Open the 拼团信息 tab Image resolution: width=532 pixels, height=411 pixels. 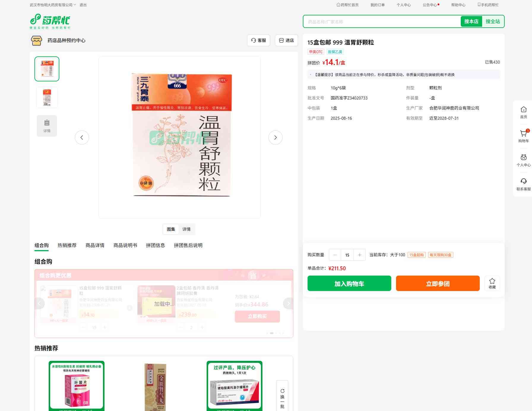(155, 245)
